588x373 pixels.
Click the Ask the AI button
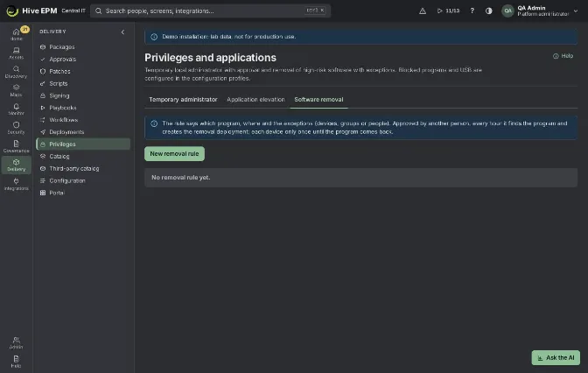pos(556,357)
